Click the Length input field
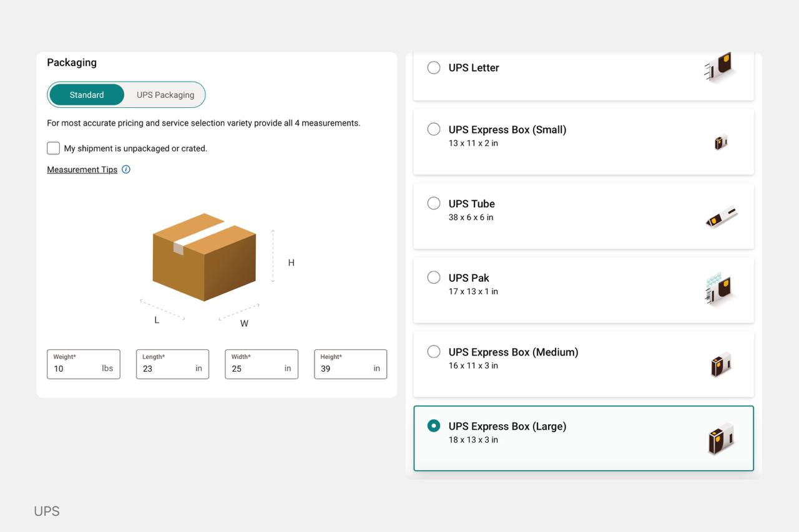799x532 pixels. (x=172, y=364)
